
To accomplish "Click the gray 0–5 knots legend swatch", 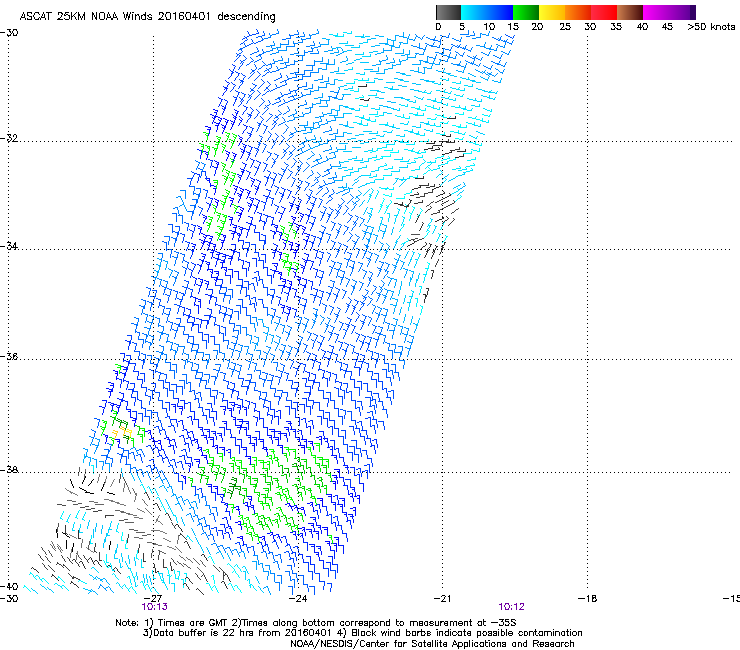I will tap(448, 12).
